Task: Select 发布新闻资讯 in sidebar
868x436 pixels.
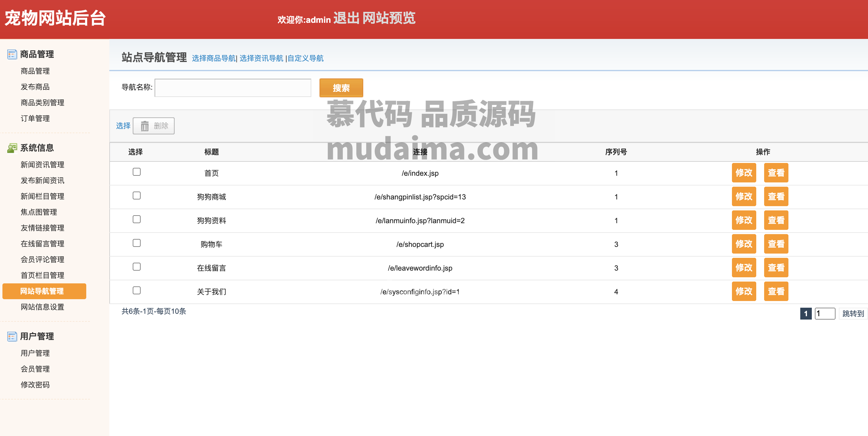Action: pos(43,180)
